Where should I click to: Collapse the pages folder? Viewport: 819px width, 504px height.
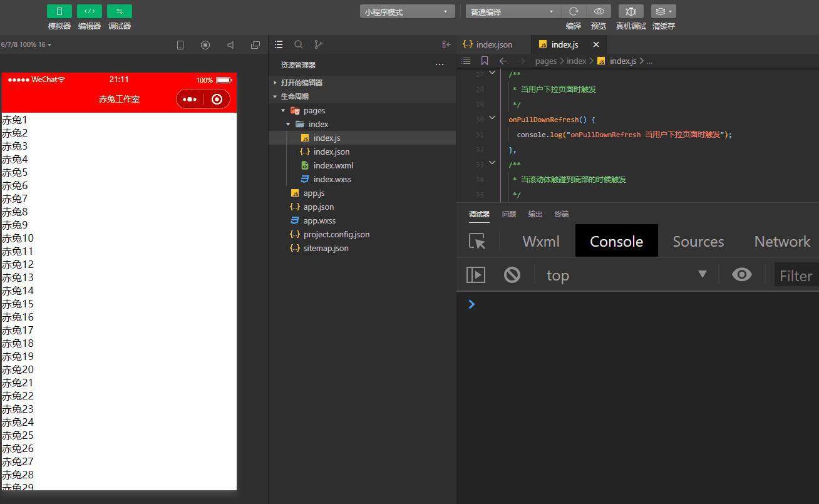tap(283, 110)
